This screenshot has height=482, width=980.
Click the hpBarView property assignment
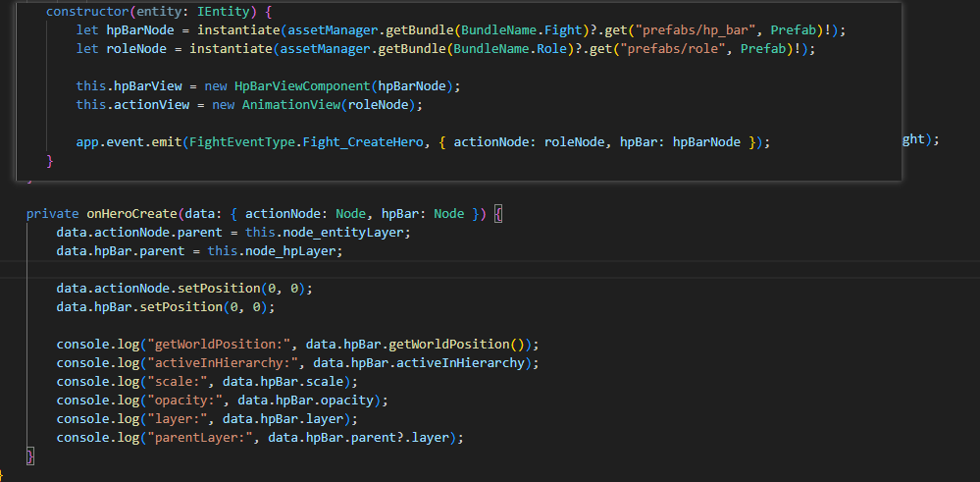pyautogui.click(x=148, y=86)
